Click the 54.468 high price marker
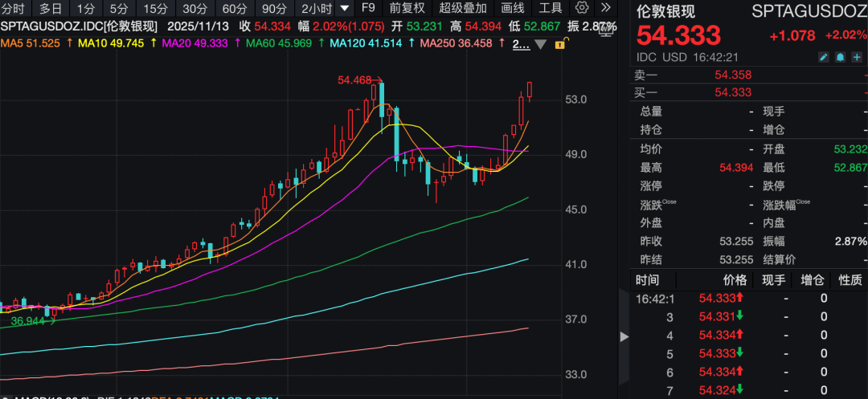 click(358, 79)
